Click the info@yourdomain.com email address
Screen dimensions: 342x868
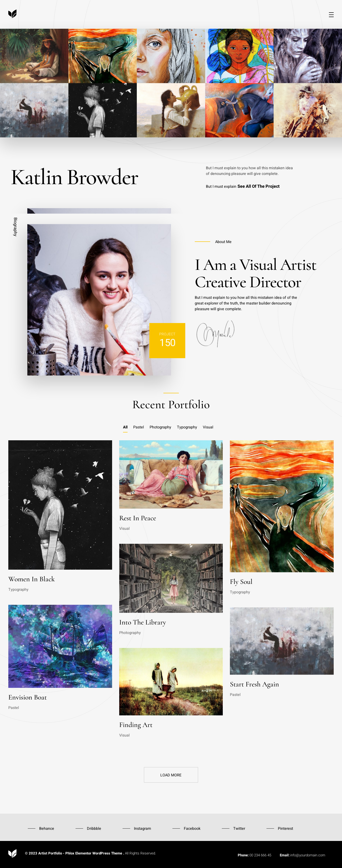tap(308, 855)
